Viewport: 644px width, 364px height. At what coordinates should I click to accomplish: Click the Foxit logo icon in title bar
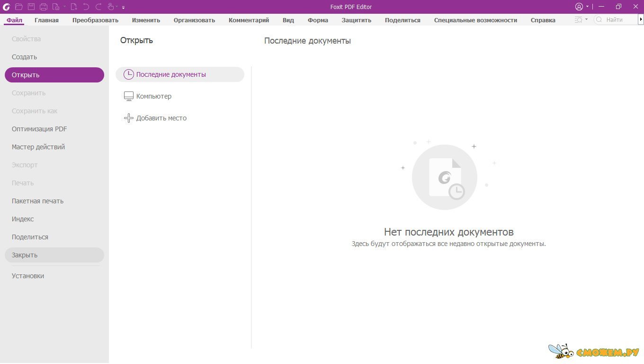[x=7, y=7]
